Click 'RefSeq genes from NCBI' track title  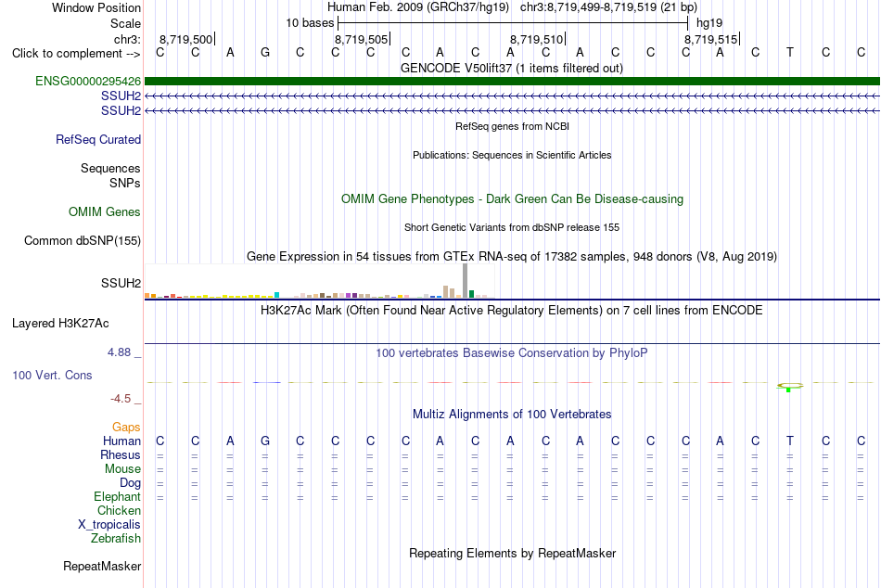pyautogui.click(x=512, y=126)
